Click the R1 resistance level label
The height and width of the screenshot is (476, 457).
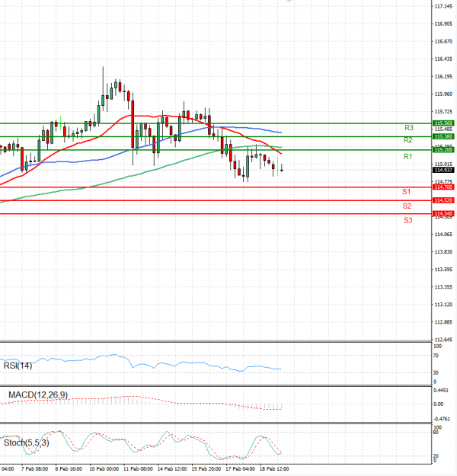tap(407, 157)
